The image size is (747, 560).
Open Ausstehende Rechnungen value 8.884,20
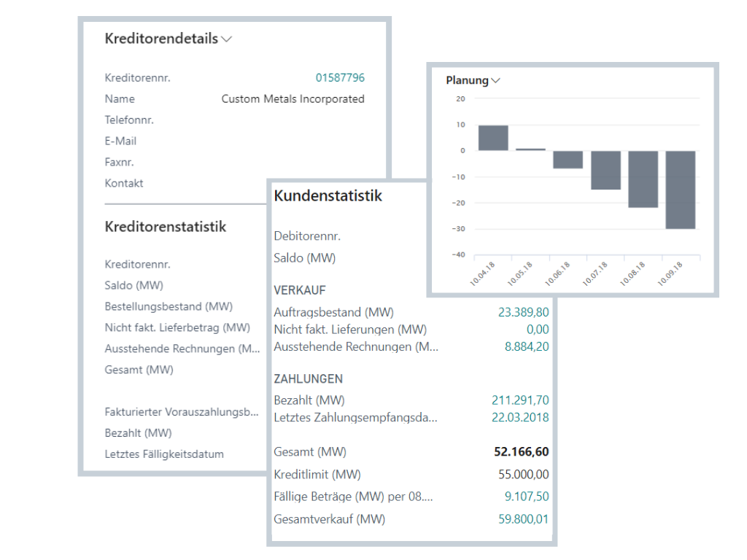[527, 346]
